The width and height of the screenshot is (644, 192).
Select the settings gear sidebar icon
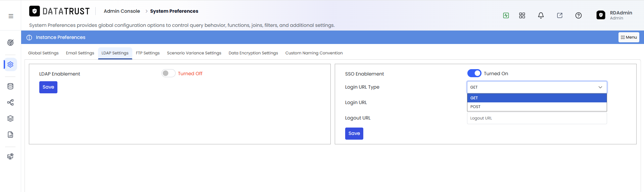coord(10,64)
